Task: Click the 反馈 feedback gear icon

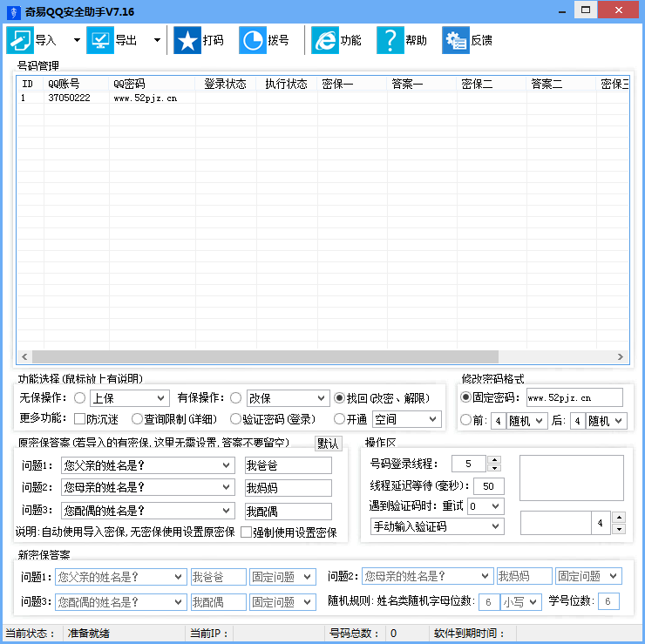Action: pos(455,40)
